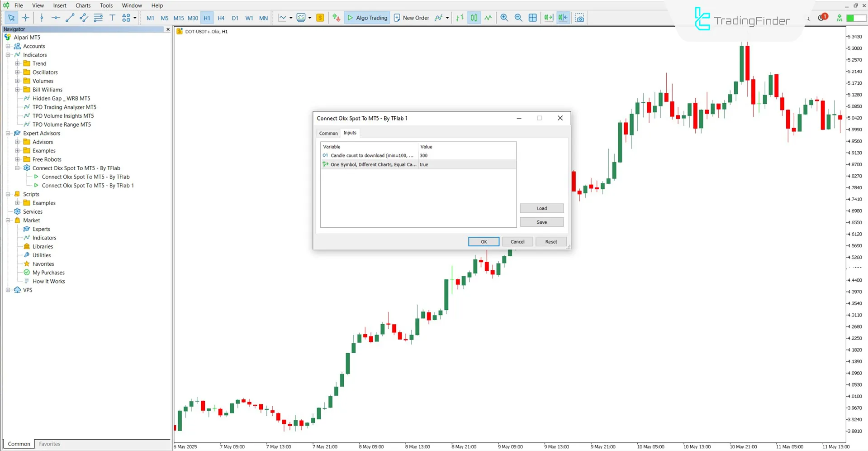Screen dimensions: 868x451
Task: Collapse the Expert Advisors node
Action: [x=8, y=133]
